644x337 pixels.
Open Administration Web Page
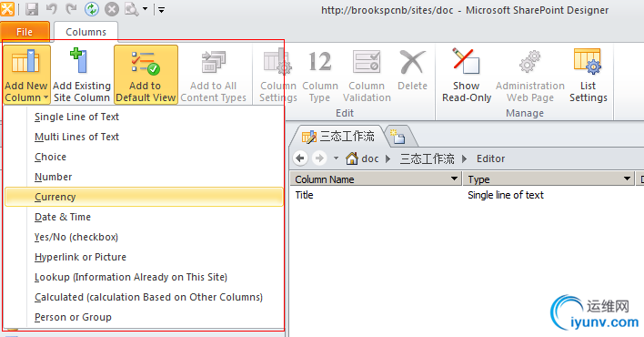pyautogui.click(x=529, y=75)
